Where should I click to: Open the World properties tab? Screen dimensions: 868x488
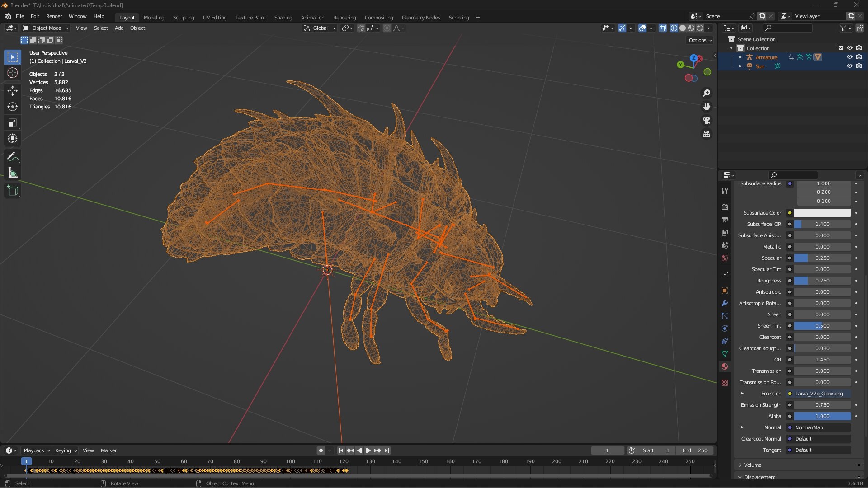(x=725, y=258)
